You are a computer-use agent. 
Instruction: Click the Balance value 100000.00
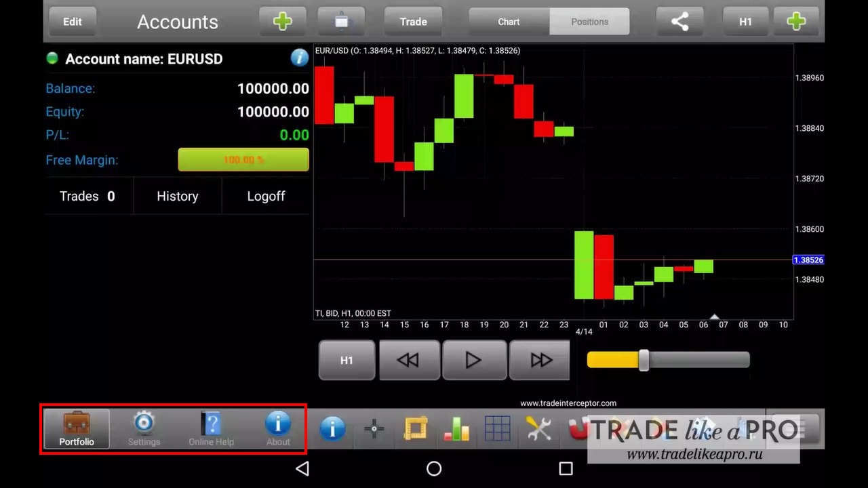273,89
